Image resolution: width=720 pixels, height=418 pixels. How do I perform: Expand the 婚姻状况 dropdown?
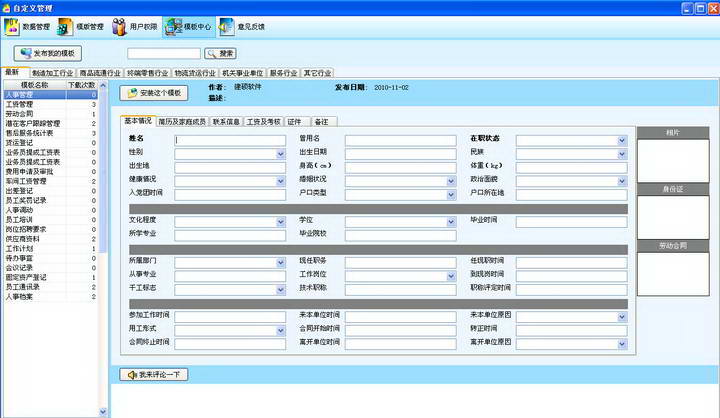click(451, 181)
